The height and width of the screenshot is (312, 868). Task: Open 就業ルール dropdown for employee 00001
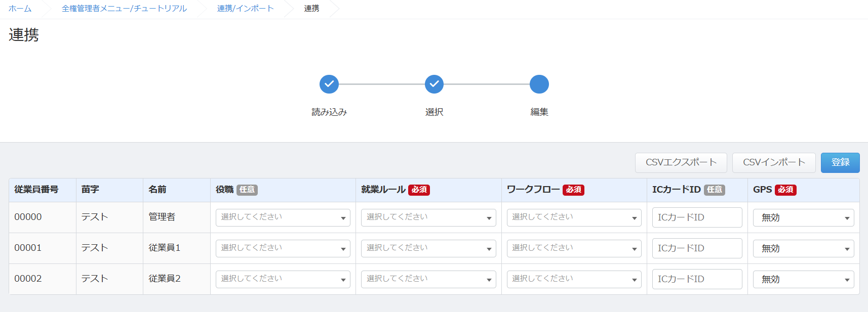tap(428, 248)
